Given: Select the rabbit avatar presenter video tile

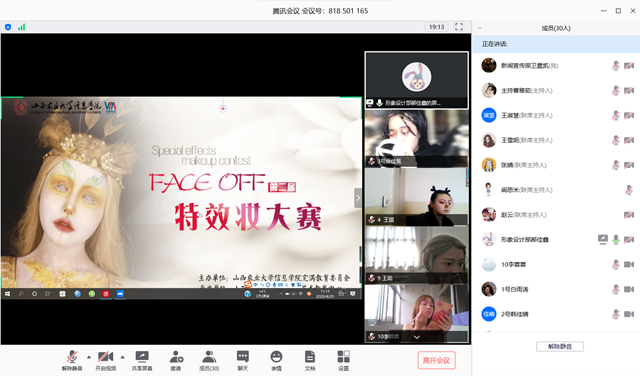Looking at the screenshot, I should pyautogui.click(x=416, y=80).
